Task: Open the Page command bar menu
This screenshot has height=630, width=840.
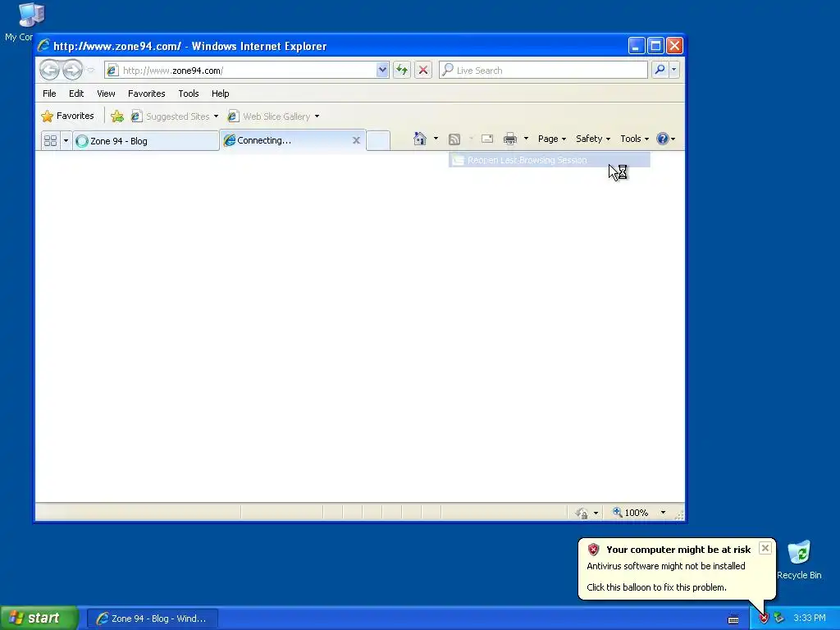Action: tap(552, 139)
